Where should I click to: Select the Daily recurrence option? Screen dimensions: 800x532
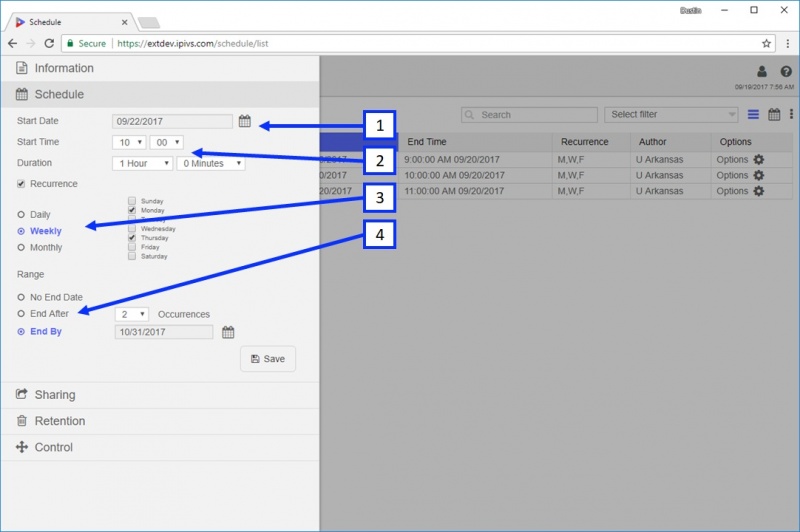tap(21, 215)
